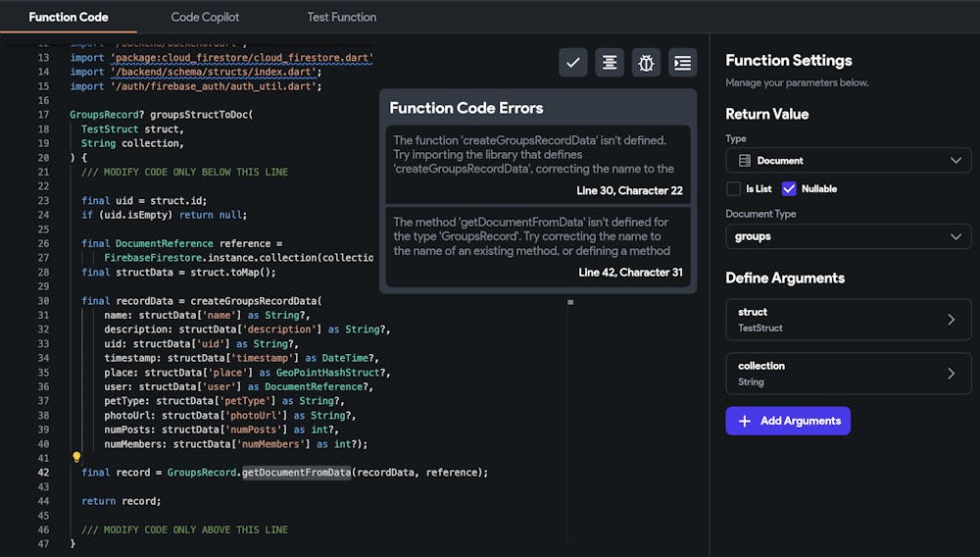Switch to the Code Copilot tab
This screenshot has width=980, height=557.
pyautogui.click(x=205, y=17)
